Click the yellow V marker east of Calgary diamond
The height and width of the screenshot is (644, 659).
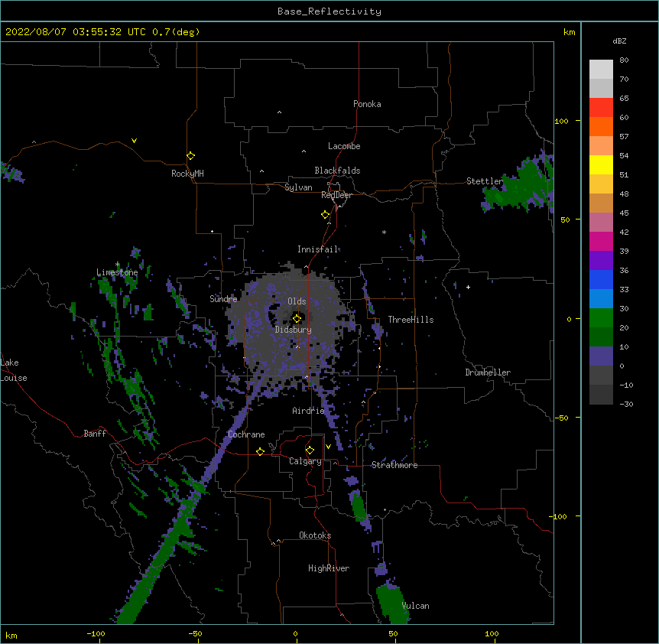[328, 447]
